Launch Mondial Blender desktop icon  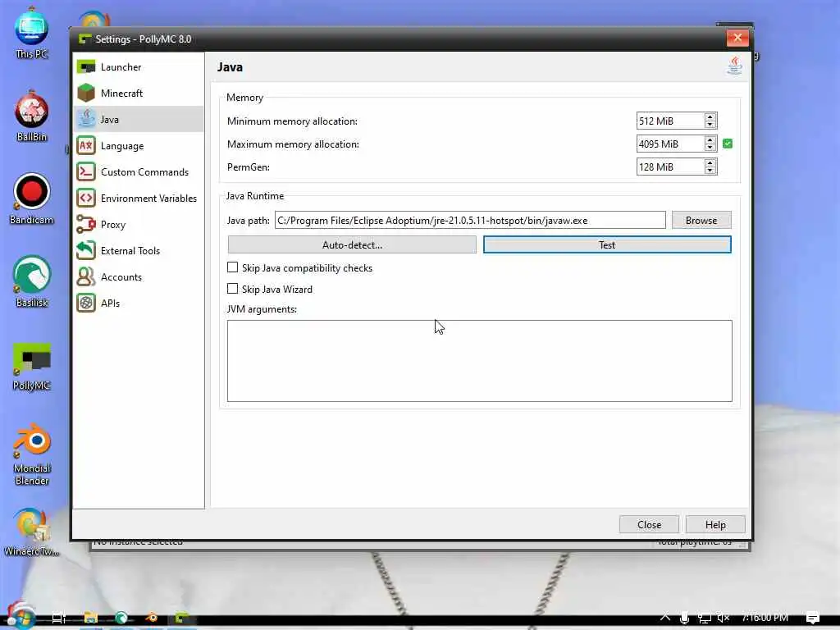(32, 454)
